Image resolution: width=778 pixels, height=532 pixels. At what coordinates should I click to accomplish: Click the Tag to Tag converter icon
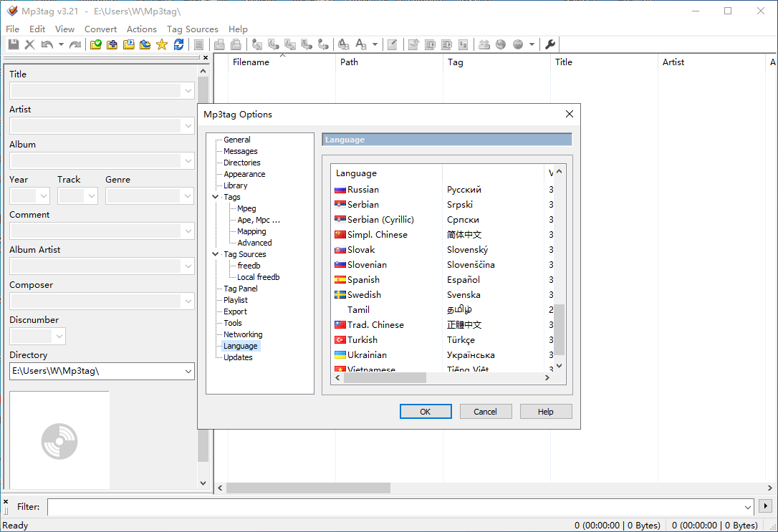(x=323, y=44)
